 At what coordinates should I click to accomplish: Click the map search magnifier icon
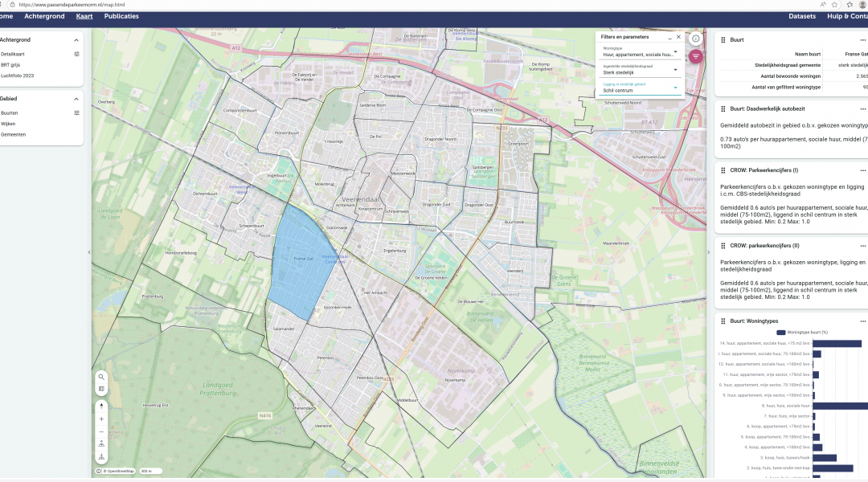pos(101,377)
